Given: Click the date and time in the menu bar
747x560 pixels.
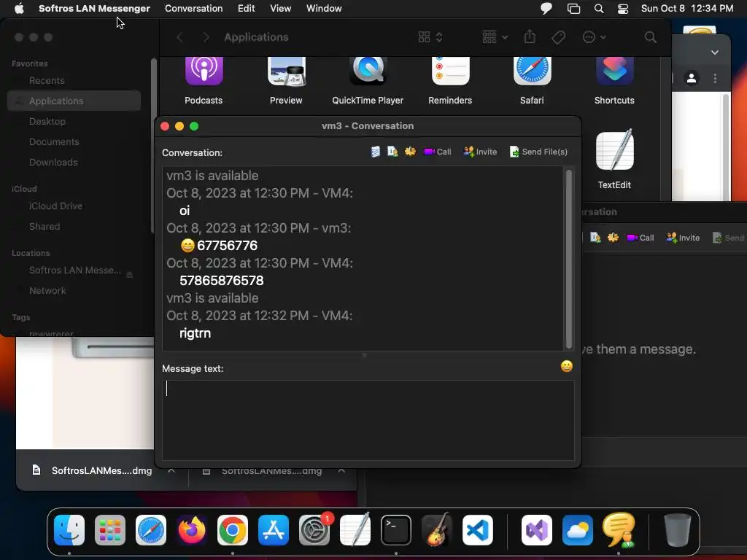Looking at the screenshot, I should pyautogui.click(x=687, y=8).
